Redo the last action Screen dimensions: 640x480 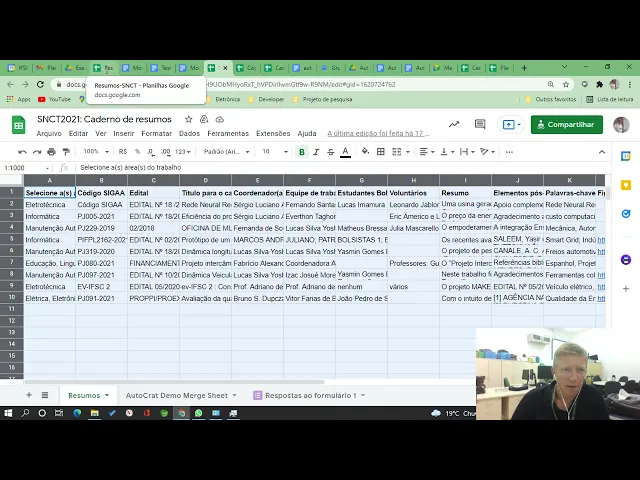37,152
